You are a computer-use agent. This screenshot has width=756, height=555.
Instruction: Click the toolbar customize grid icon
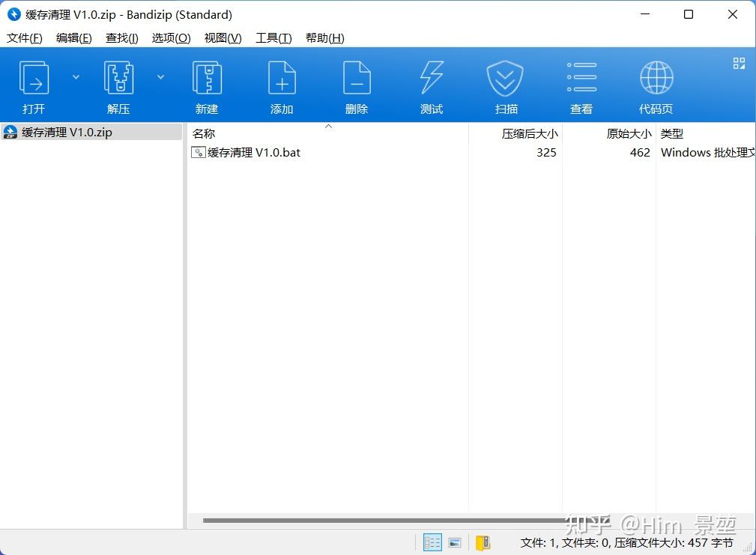point(739,63)
